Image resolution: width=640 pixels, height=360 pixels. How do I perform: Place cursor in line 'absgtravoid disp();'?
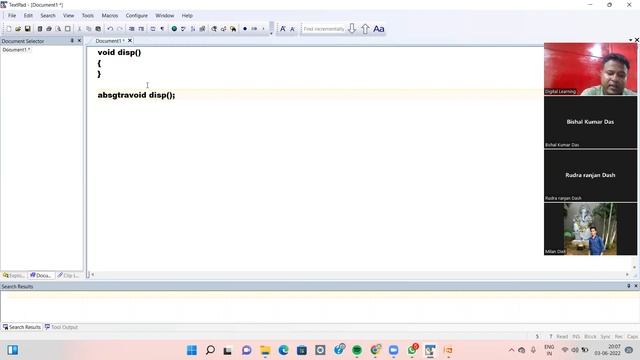tap(136, 95)
